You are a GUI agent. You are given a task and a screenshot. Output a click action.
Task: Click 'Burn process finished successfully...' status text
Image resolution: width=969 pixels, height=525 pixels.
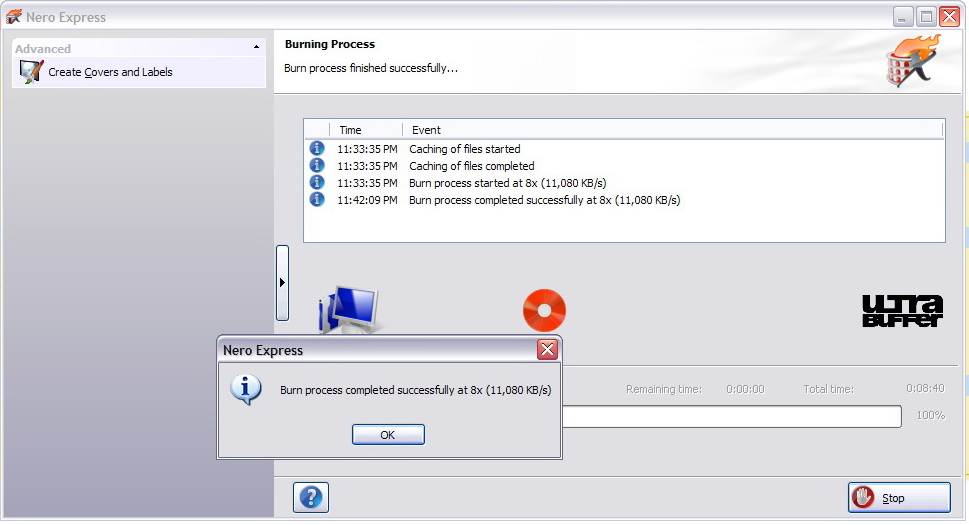click(x=371, y=68)
